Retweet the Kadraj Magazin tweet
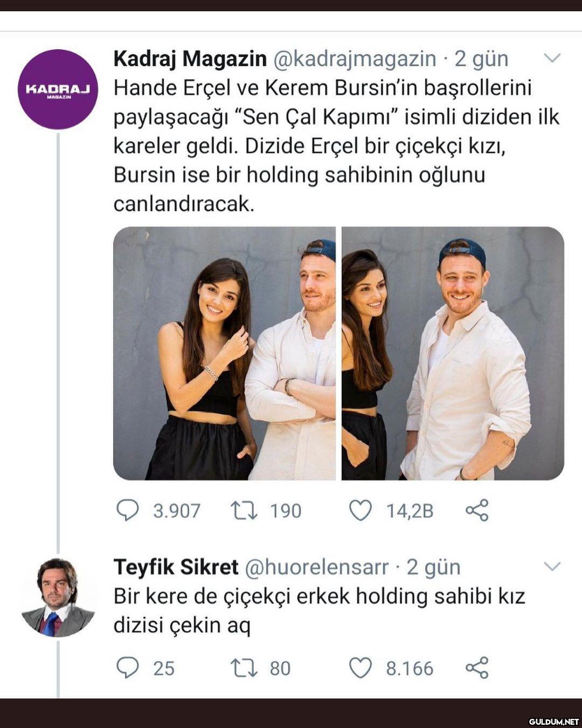Screen dimensions: 582x728 click(x=244, y=510)
